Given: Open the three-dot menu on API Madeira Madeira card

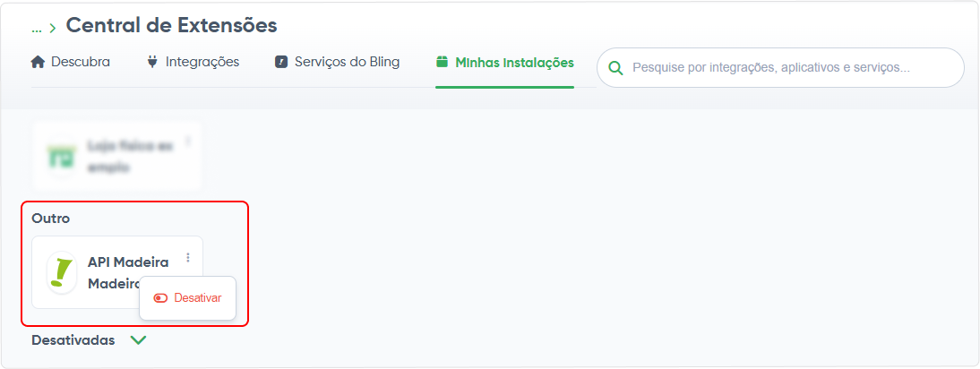Looking at the screenshot, I should (188, 257).
